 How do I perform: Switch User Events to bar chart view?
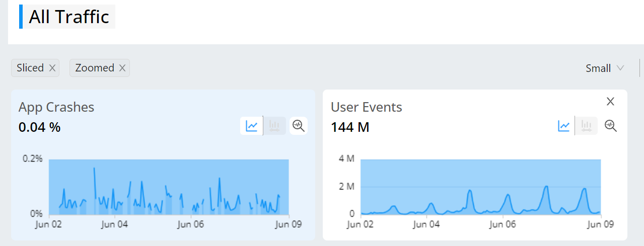[587, 126]
